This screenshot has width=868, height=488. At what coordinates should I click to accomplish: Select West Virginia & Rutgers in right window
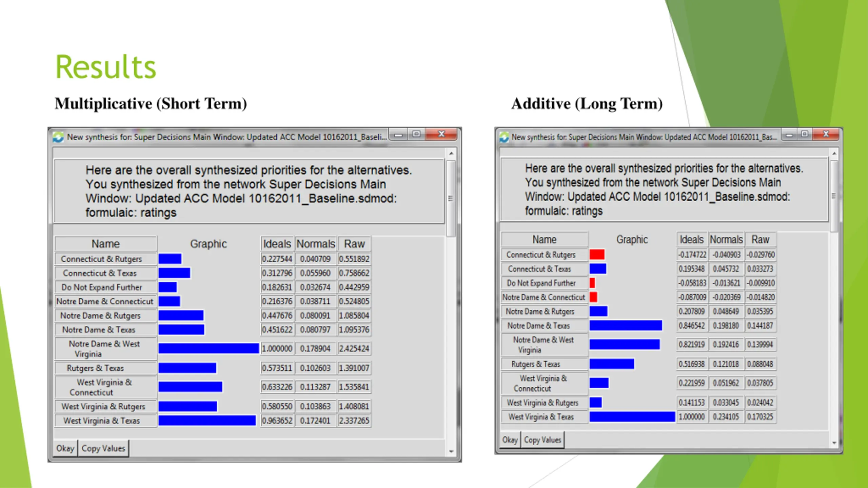point(544,403)
